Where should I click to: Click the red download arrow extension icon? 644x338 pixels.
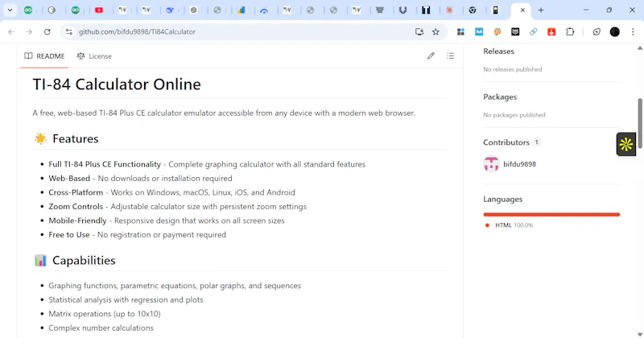[x=551, y=31]
